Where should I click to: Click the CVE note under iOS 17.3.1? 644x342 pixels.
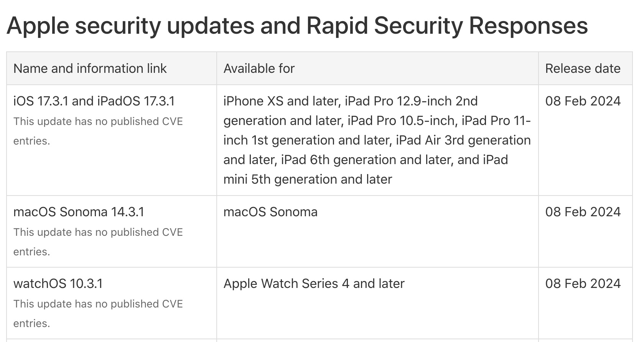tap(98, 131)
